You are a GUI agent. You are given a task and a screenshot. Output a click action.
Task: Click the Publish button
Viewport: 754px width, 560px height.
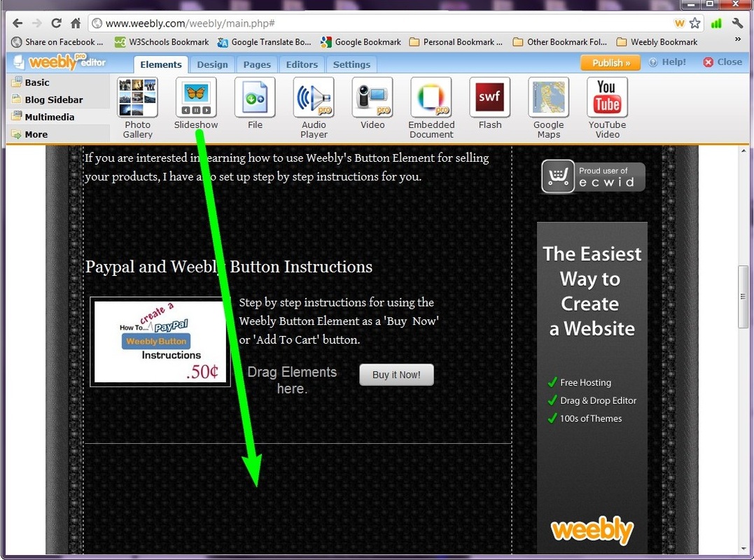(x=610, y=62)
